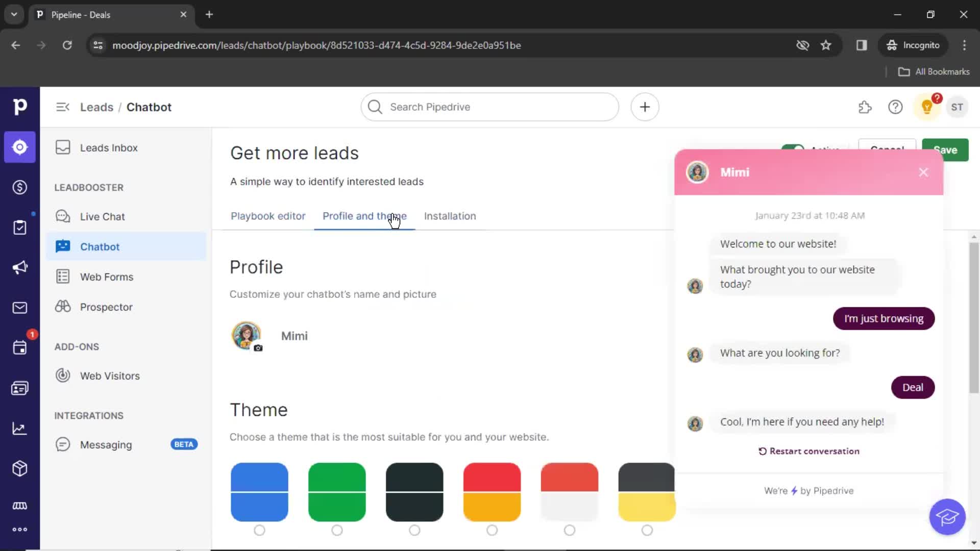Go to Deals via the dollar icon
This screenshot has width=980, height=551.
click(x=19, y=187)
